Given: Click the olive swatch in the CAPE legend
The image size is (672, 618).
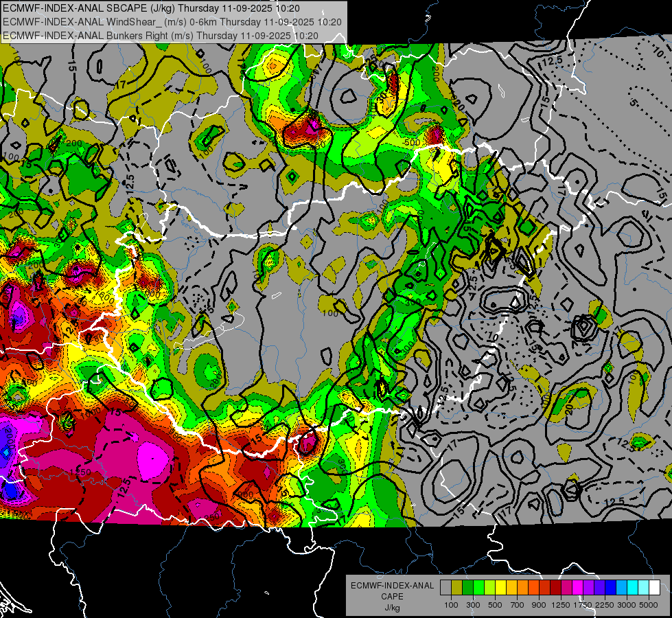Looking at the screenshot, I should coord(457,587).
